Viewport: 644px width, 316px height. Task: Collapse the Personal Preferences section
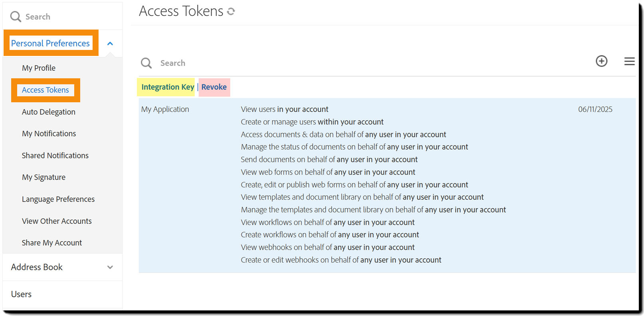point(110,43)
